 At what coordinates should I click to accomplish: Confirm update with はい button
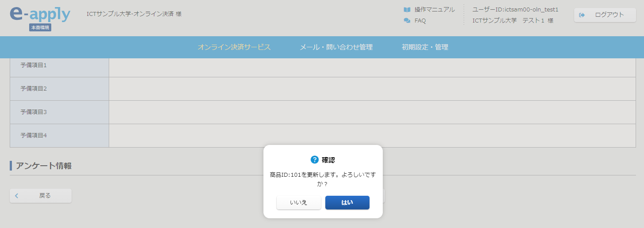(347, 203)
